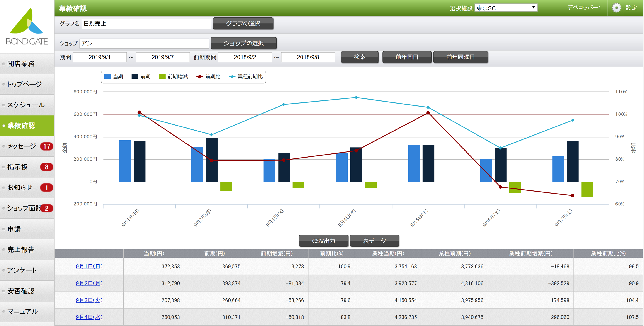Open the 9月3日(火) row link
This screenshot has width=644, height=326.
pyautogui.click(x=89, y=300)
